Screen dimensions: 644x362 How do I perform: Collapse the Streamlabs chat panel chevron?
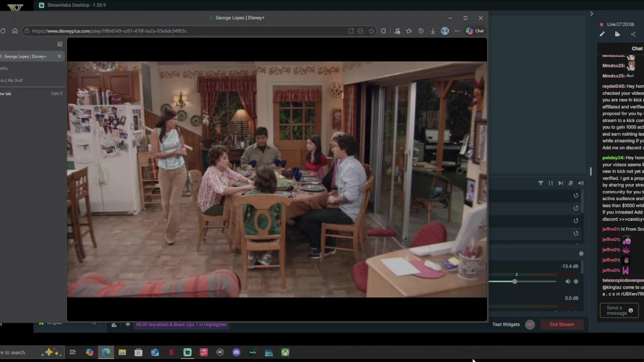(x=592, y=14)
